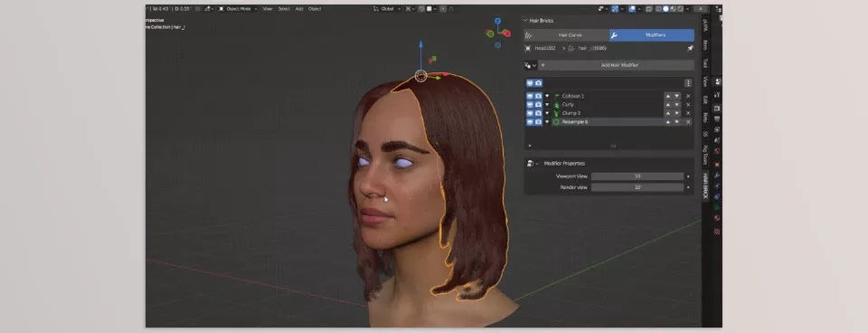The image size is (868, 333).
Task: Expand the Resample 6 modifier dropdown arrow
Action: (x=547, y=122)
